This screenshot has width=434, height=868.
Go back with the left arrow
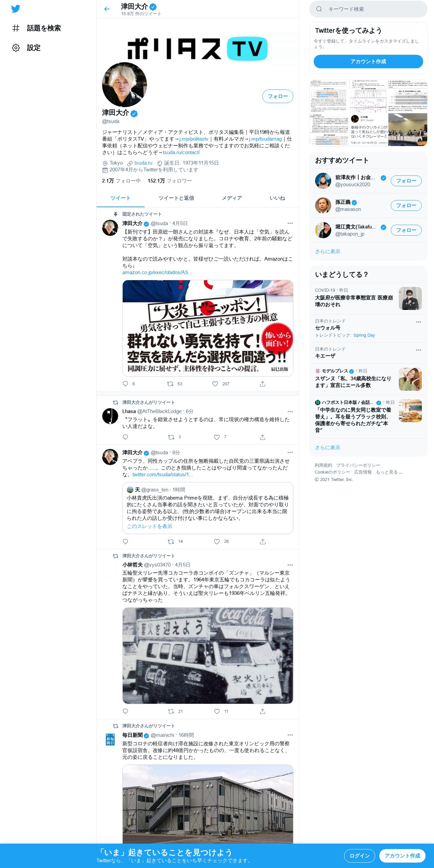point(107,9)
